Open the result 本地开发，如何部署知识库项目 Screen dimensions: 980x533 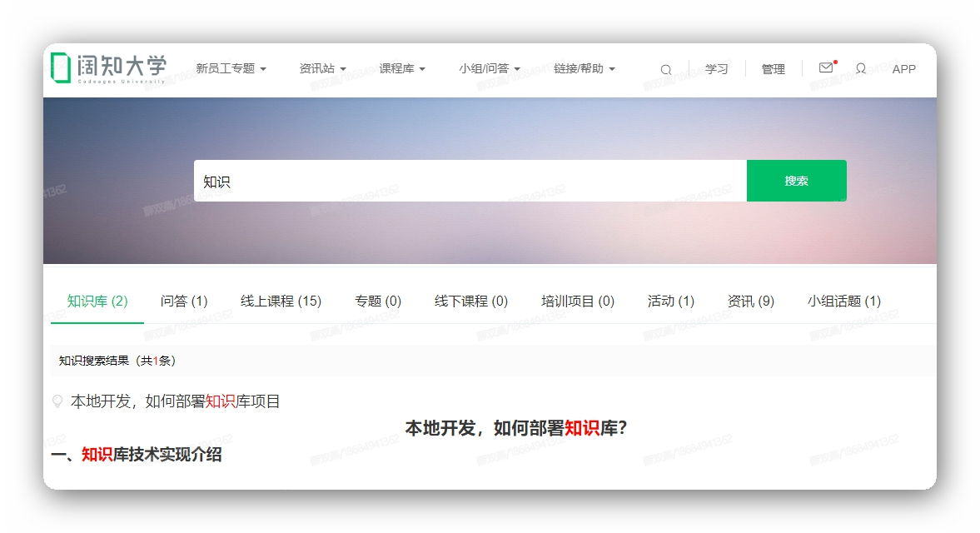[x=175, y=401]
